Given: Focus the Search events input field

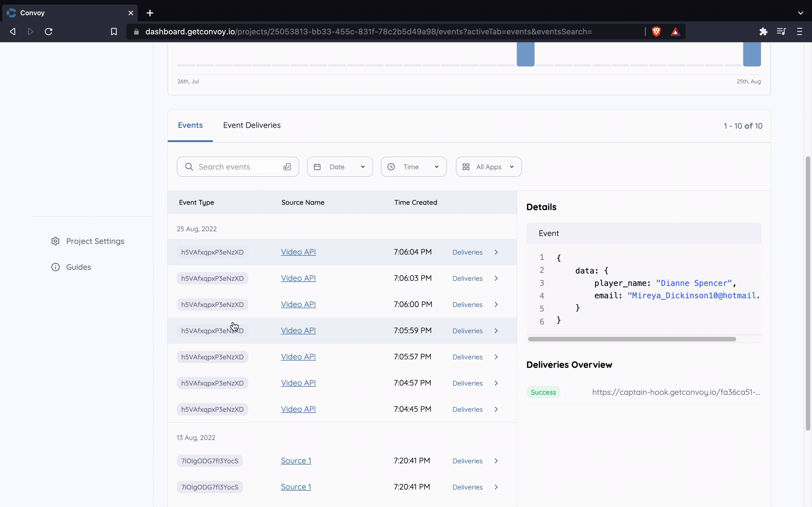Looking at the screenshot, I should click(235, 167).
